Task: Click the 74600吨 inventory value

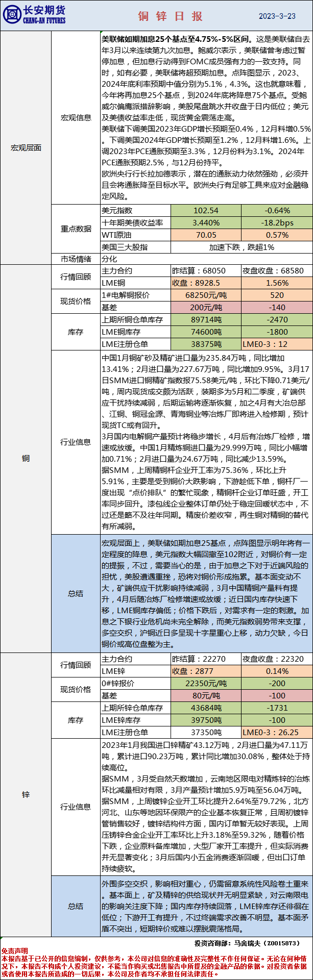Action: (206, 332)
